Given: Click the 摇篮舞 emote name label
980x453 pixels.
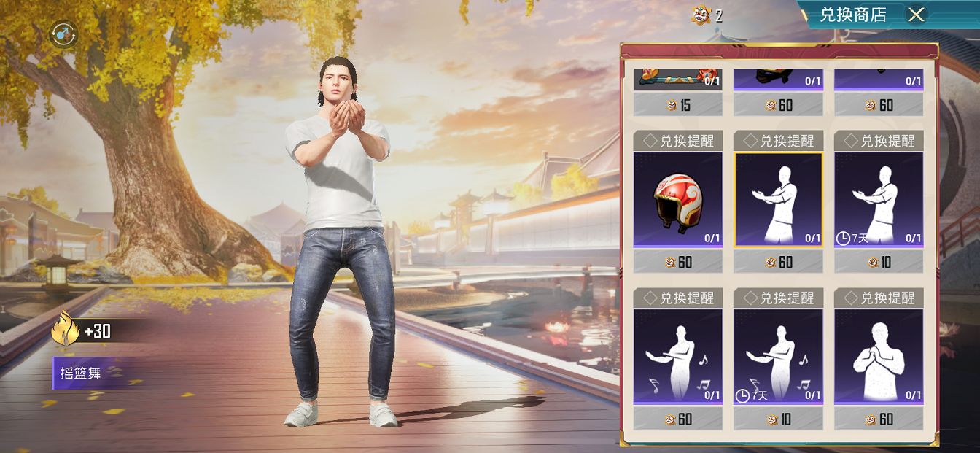Looking at the screenshot, I should click(80, 373).
